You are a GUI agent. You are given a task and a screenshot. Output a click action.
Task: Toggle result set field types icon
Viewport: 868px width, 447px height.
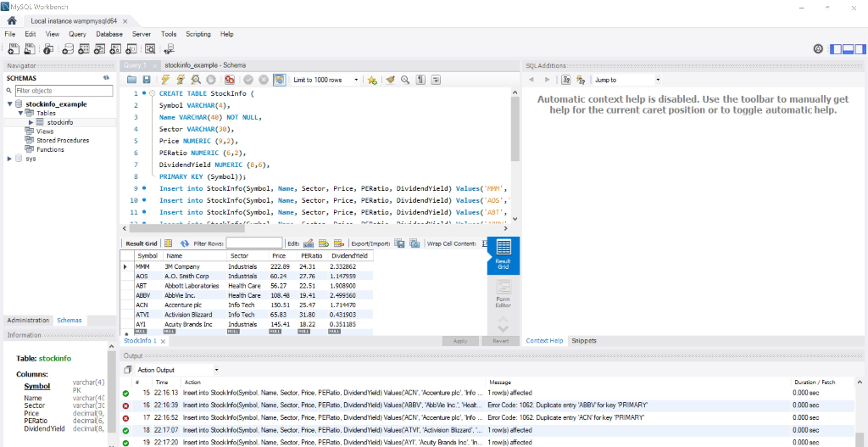pyautogui.click(x=169, y=243)
